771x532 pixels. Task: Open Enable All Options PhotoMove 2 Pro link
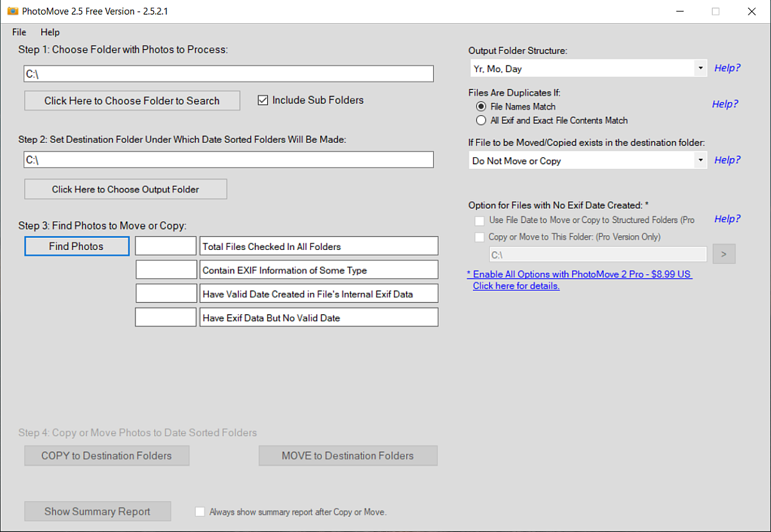579,280
